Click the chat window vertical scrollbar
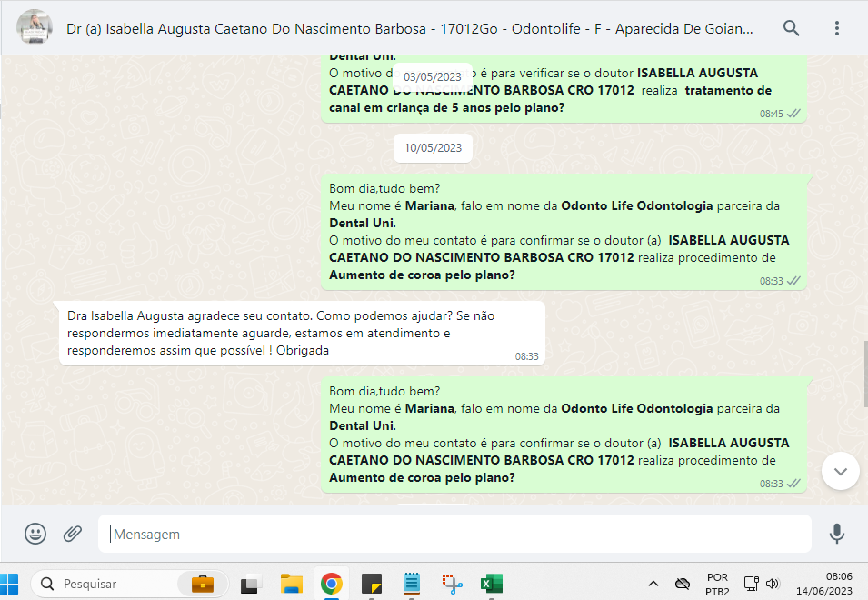The image size is (868, 600). pos(865,375)
